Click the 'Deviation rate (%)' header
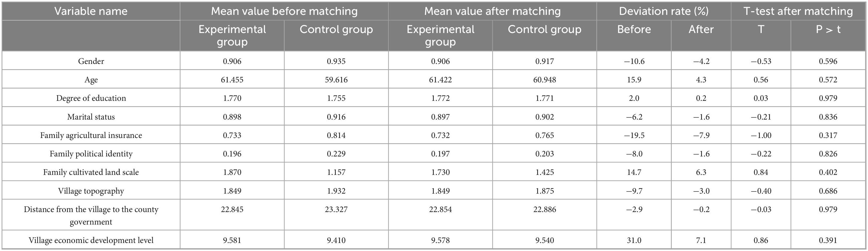 click(663, 12)
